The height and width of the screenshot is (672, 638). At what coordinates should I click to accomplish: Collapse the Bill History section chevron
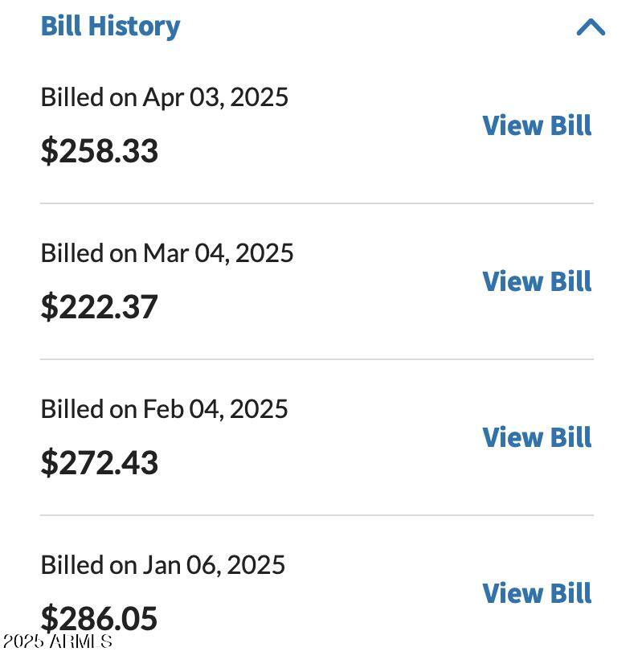pyautogui.click(x=591, y=27)
